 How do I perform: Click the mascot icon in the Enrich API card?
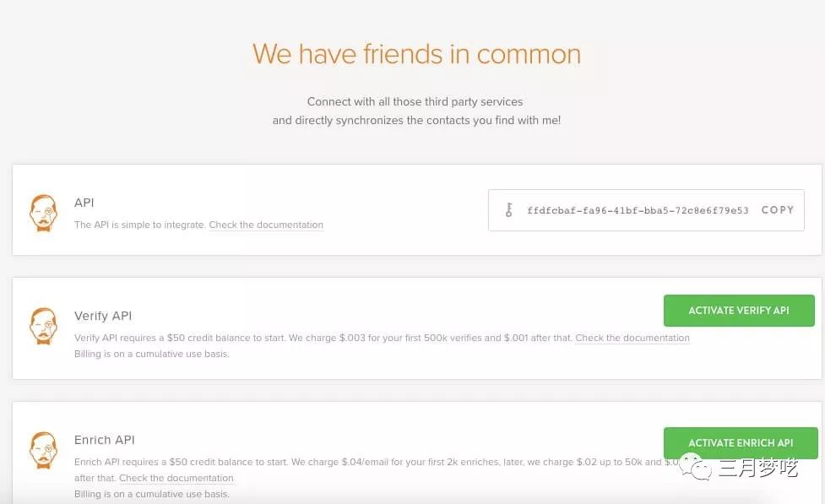pos(43,450)
